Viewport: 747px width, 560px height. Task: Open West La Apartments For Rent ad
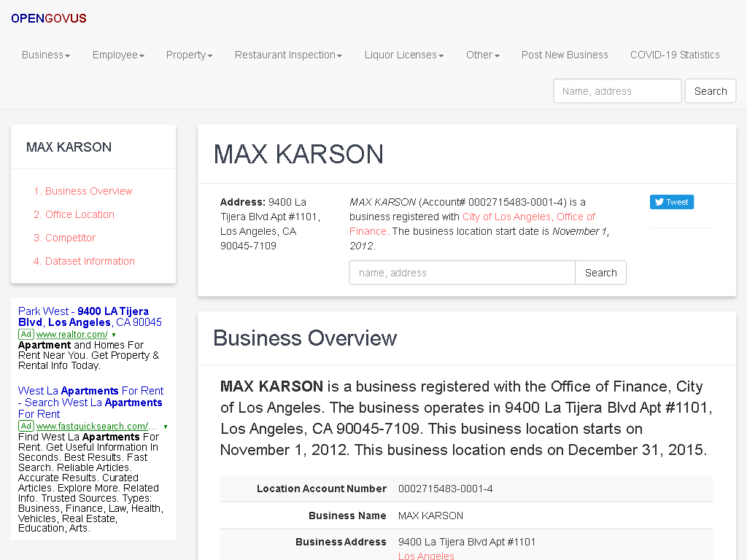90,402
